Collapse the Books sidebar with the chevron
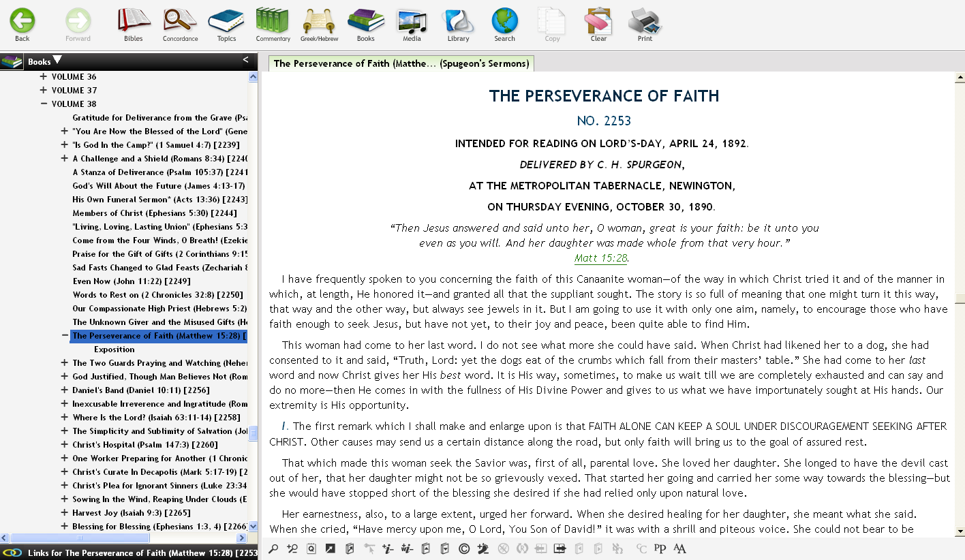 click(x=245, y=60)
